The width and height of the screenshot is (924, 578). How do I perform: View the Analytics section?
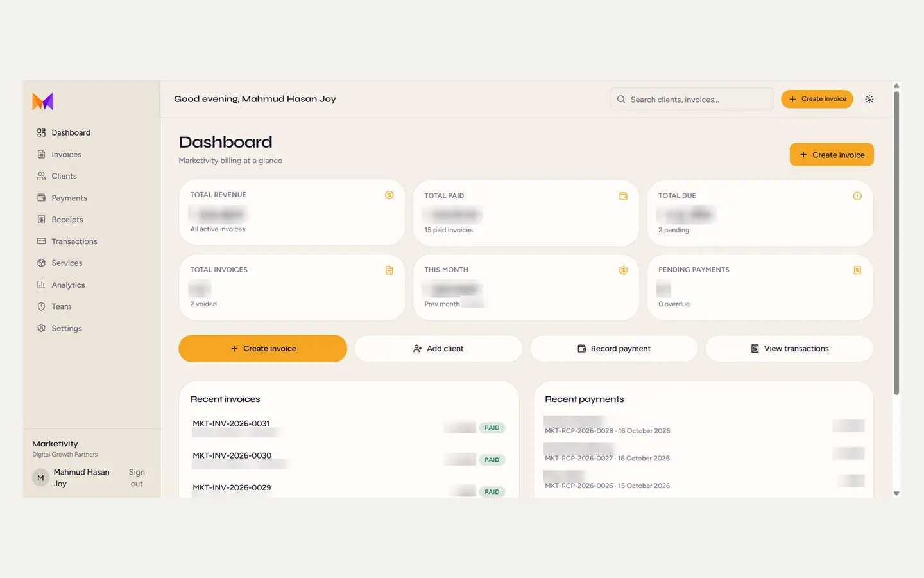[x=68, y=285]
